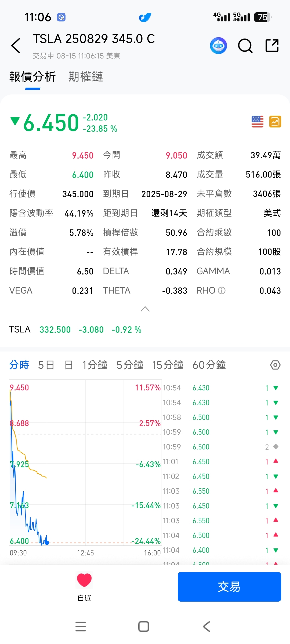The width and height of the screenshot is (290, 644).
Task: Select 1分鐘 chart period
Action: click(95, 365)
